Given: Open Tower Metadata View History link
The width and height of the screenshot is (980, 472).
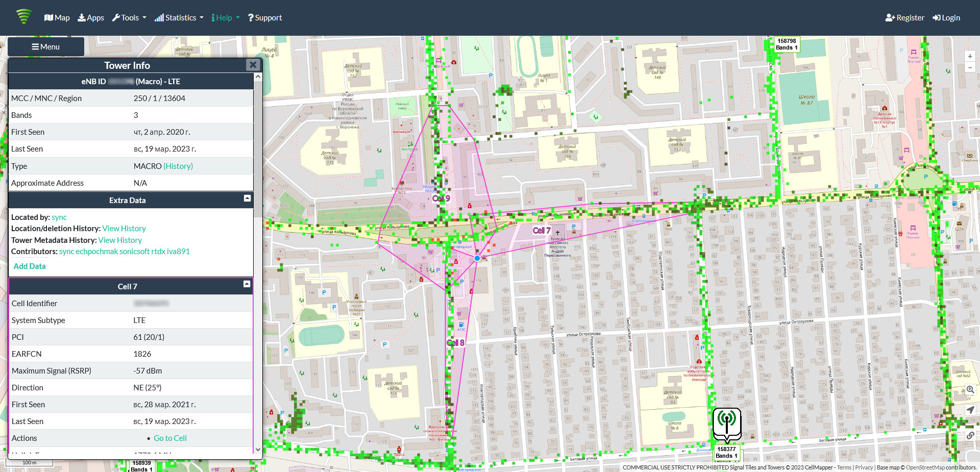Looking at the screenshot, I should pyautogui.click(x=120, y=240).
